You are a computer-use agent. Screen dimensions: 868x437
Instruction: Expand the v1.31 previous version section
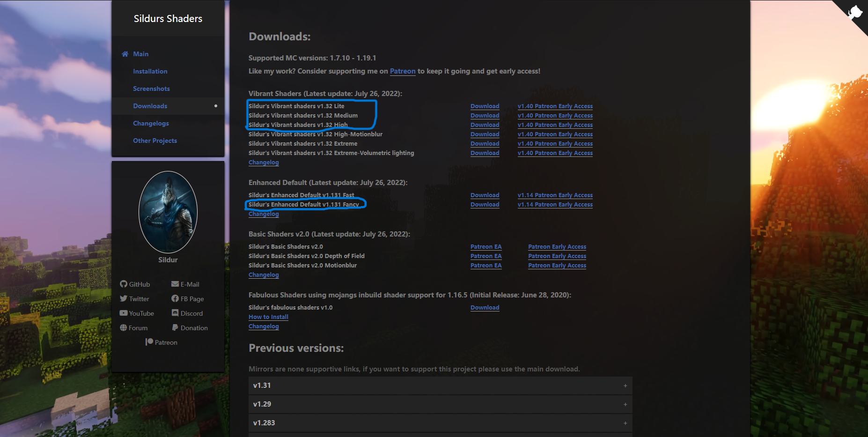pyautogui.click(x=440, y=385)
